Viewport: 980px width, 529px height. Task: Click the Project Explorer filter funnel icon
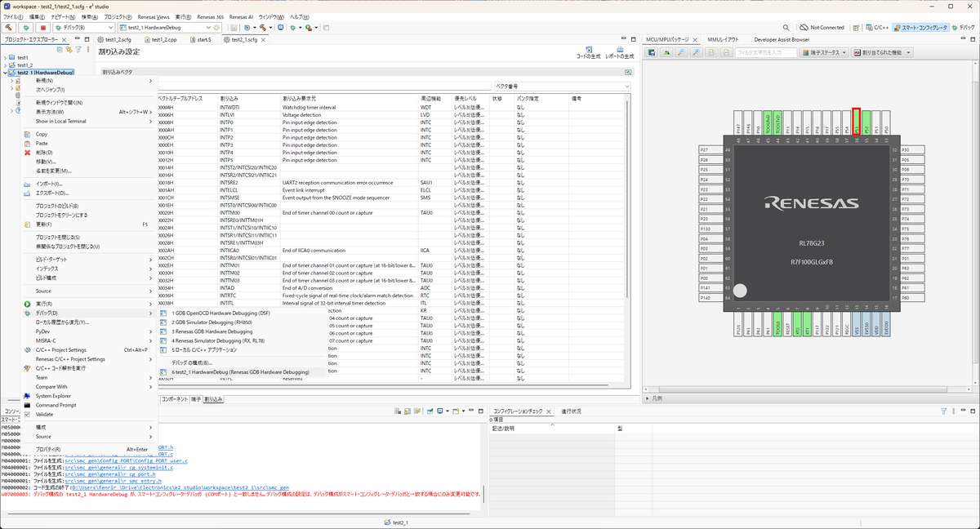click(x=78, y=48)
